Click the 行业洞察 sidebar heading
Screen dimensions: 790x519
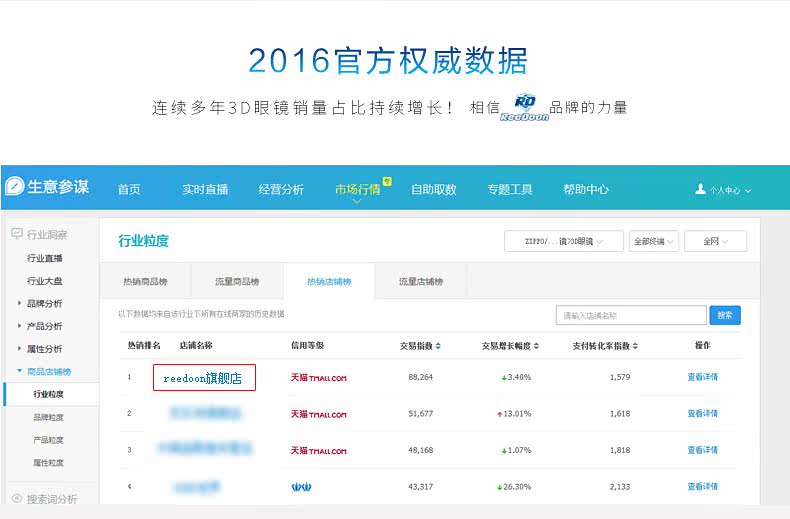click(x=47, y=234)
